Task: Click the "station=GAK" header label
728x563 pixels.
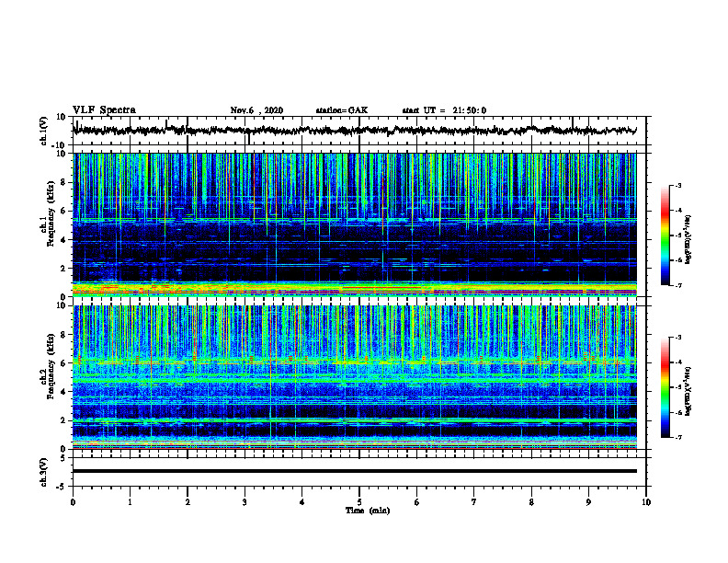Action: (x=342, y=110)
